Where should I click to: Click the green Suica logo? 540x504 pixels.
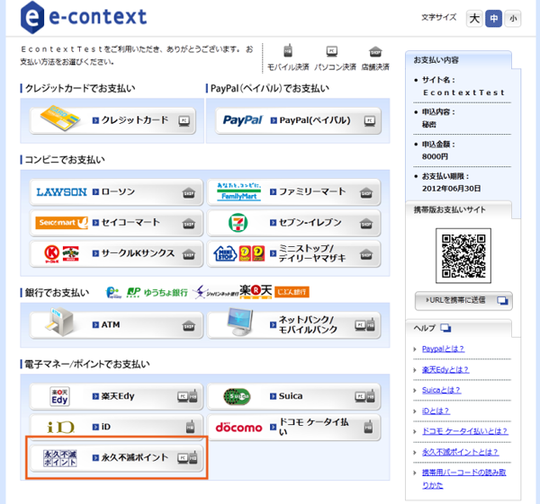click(x=237, y=397)
